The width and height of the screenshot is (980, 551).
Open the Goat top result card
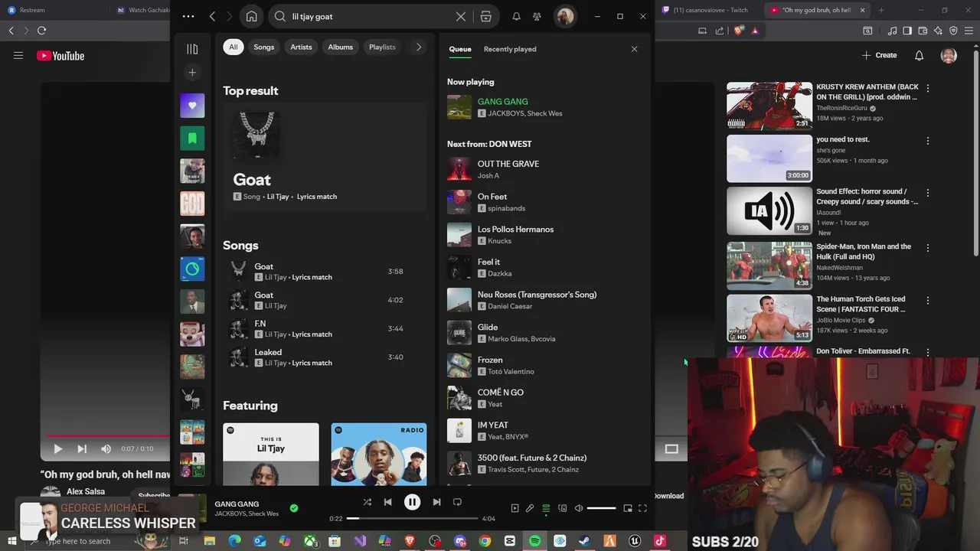[325, 156]
